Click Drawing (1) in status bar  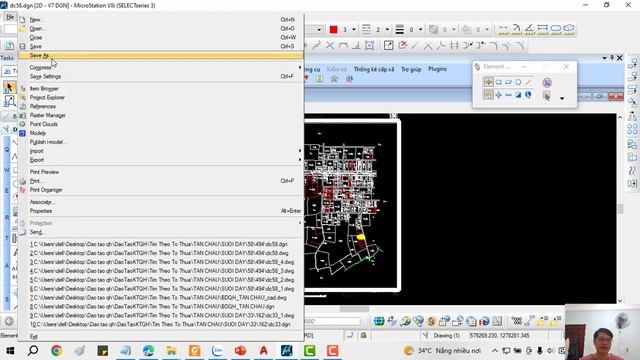pos(446,336)
